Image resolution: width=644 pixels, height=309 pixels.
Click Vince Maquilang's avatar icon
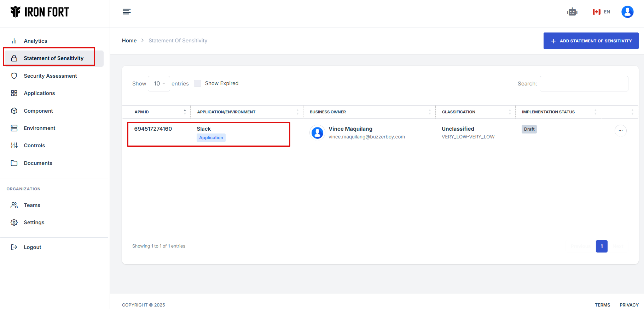(x=317, y=133)
